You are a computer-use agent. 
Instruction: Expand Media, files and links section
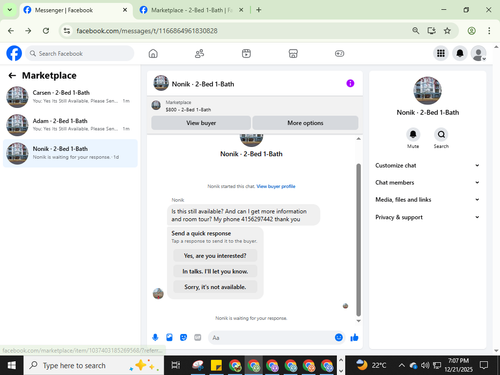[427, 200]
